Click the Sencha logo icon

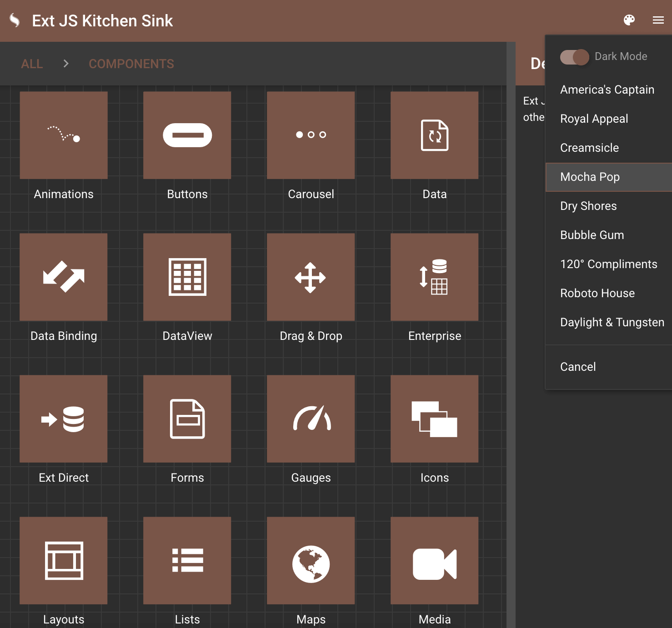15,20
